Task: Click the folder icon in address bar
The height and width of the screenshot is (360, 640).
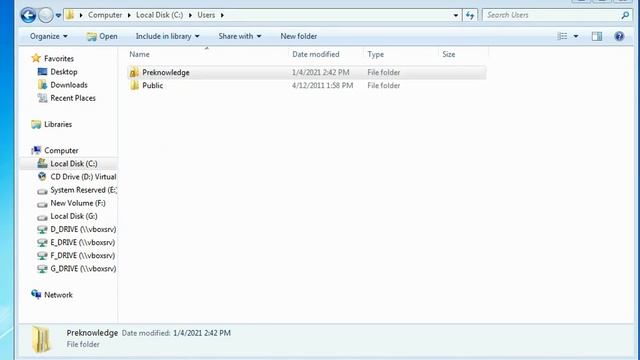Action: coord(70,15)
